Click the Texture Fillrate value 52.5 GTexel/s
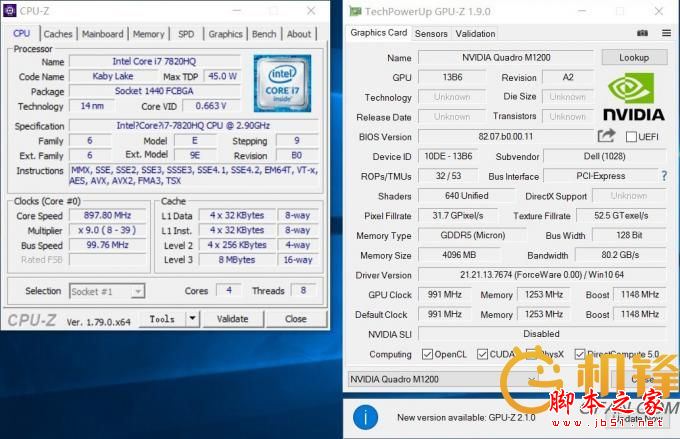 pyautogui.click(x=621, y=216)
